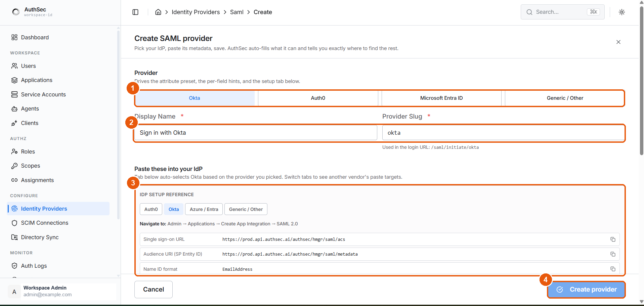644x306 pixels.
Task: Click the Users people icon
Action: (14, 66)
